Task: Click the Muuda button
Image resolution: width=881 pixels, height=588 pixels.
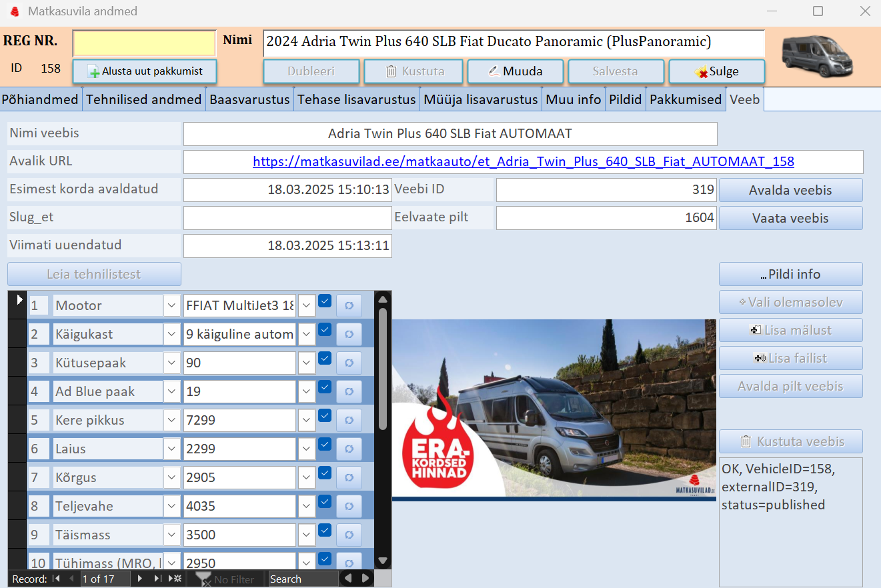Action: click(x=515, y=71)
